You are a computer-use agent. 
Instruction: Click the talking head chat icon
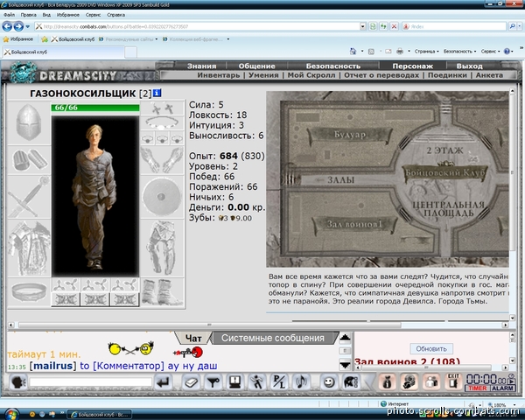18,382
